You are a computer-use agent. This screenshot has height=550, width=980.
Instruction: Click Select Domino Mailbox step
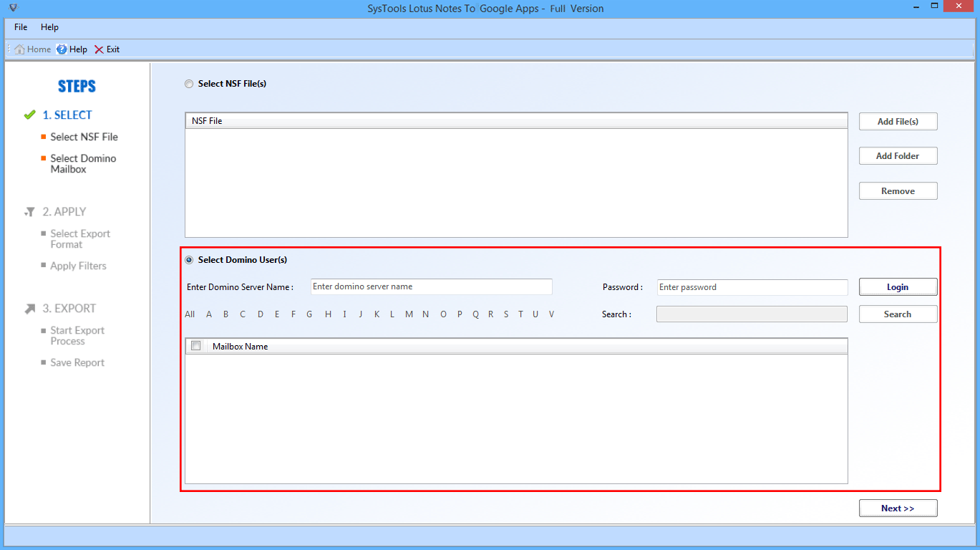[83, 164]
